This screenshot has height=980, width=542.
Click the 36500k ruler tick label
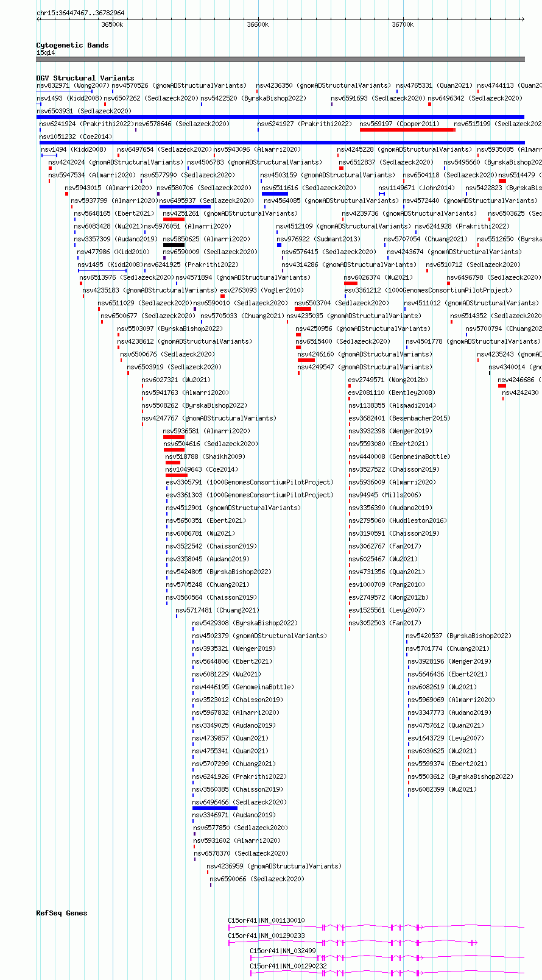tap(112, 24)
